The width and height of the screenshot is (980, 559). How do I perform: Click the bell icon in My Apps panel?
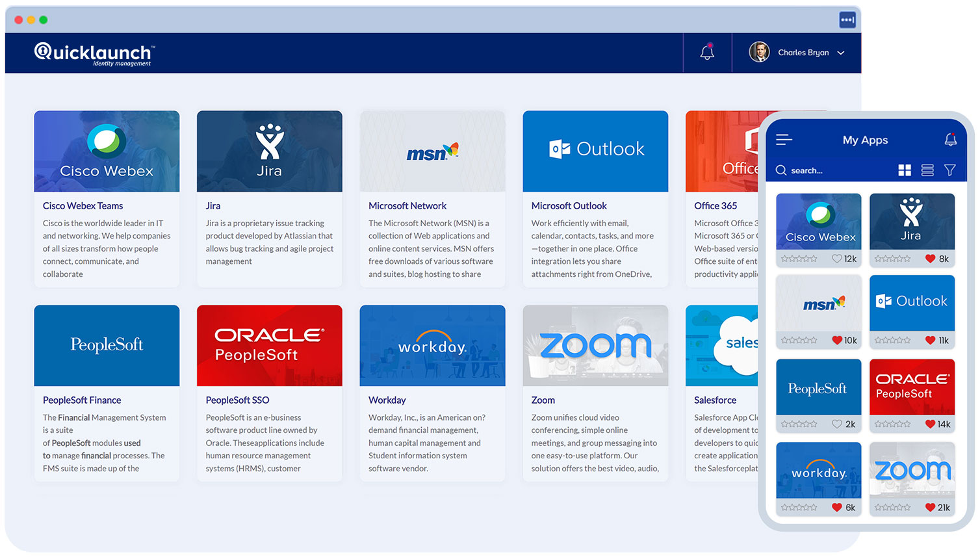(x=950, y=140)
